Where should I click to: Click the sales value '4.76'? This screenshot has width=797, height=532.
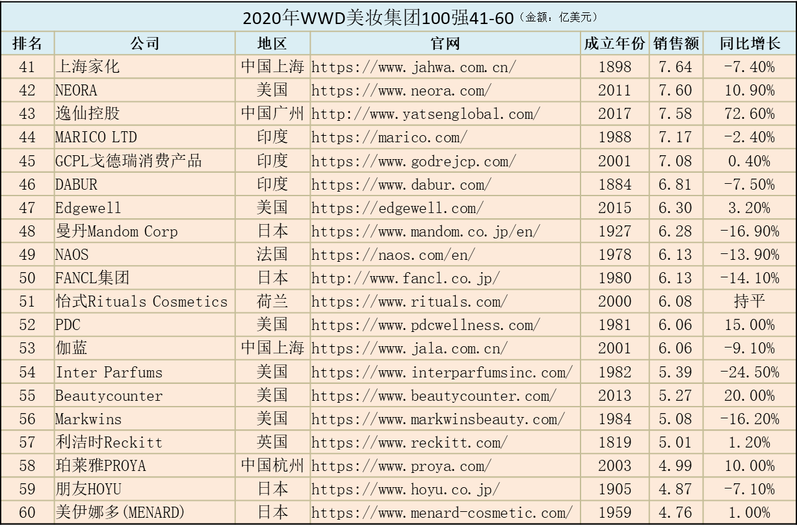click(x=676, y=513)
